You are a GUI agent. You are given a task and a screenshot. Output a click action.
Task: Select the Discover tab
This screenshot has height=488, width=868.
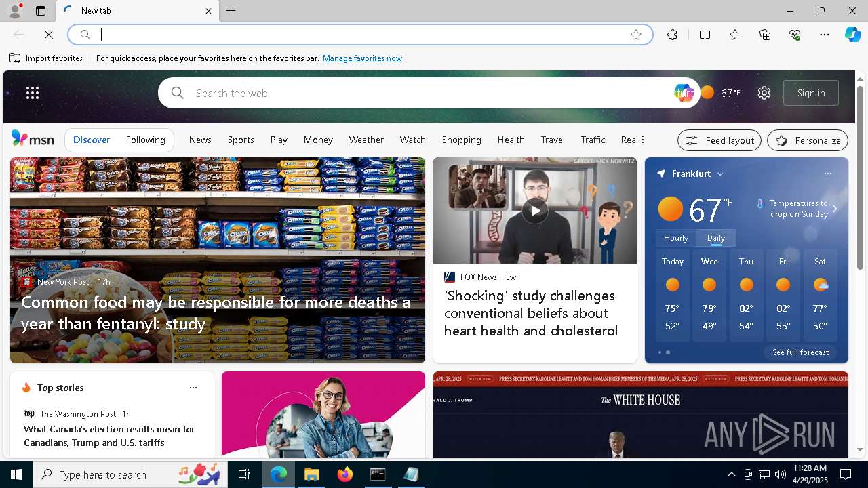[92, 140]
